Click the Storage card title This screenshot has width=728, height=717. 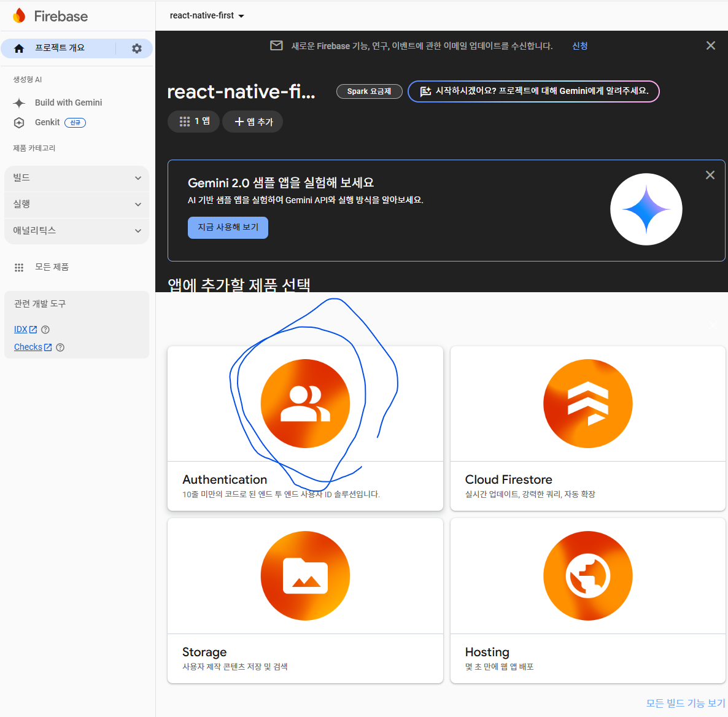click(204, 653)
